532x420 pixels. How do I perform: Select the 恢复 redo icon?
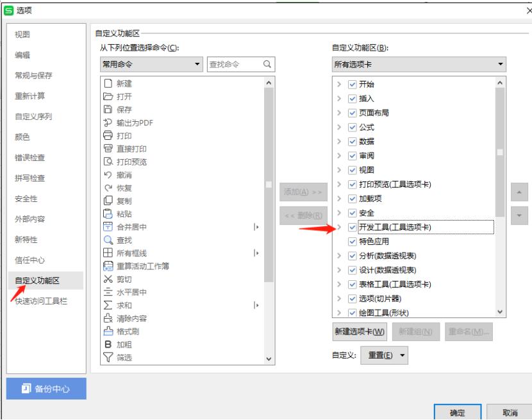tap(108, 188)
